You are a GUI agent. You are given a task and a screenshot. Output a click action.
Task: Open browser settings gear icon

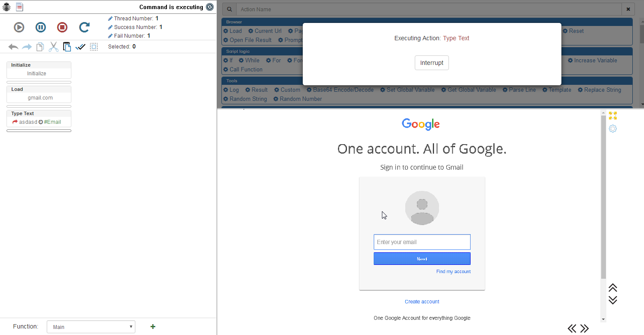click(613, 129)
